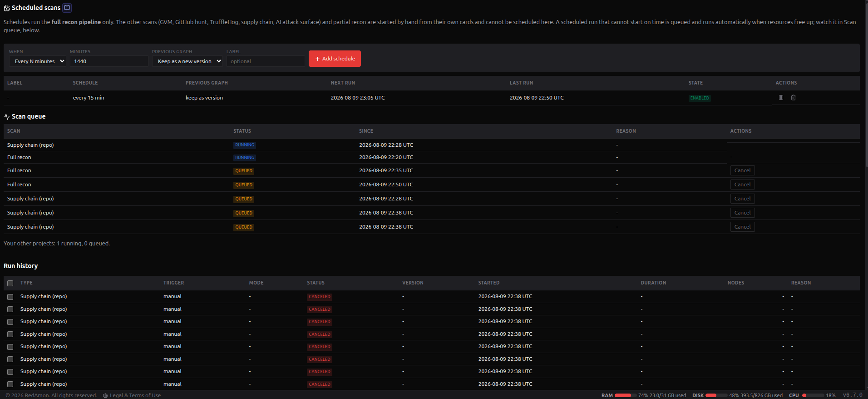Click next run time 2026-08-09 23:05 UTC
The height and width of the screenshot is (399, 868).
coord(358,98)
